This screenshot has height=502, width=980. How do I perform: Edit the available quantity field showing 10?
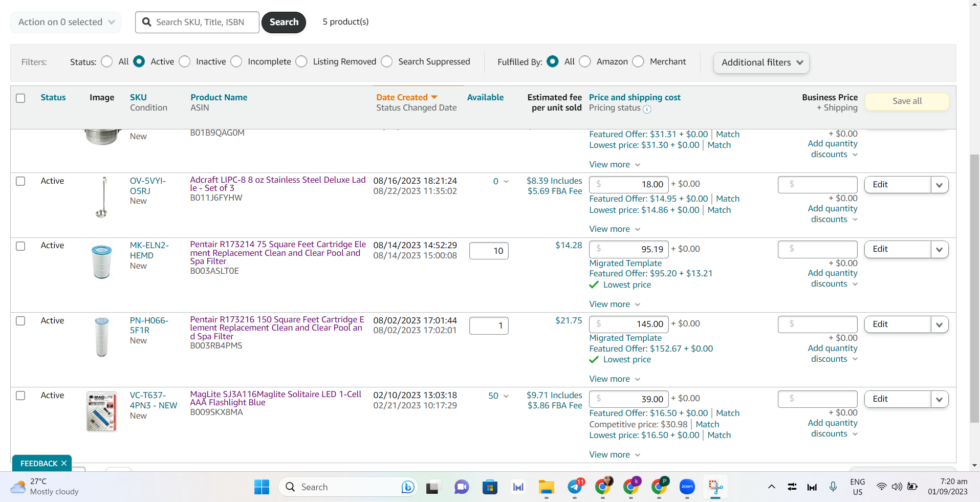point(489,251)
